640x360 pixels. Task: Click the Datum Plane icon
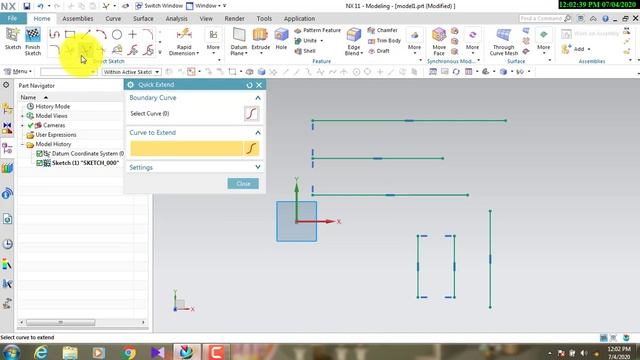click(239, 35)
